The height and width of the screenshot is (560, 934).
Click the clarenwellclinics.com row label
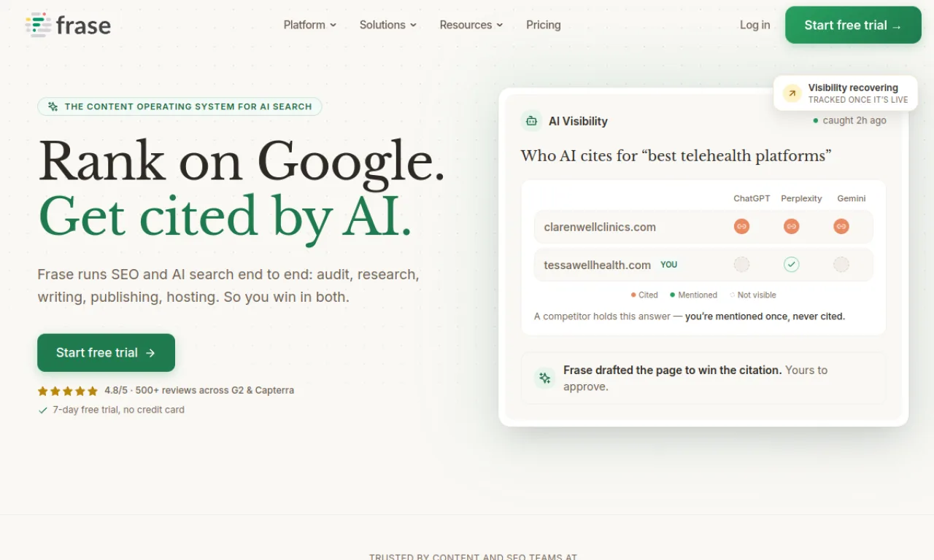tap(600, 227)
